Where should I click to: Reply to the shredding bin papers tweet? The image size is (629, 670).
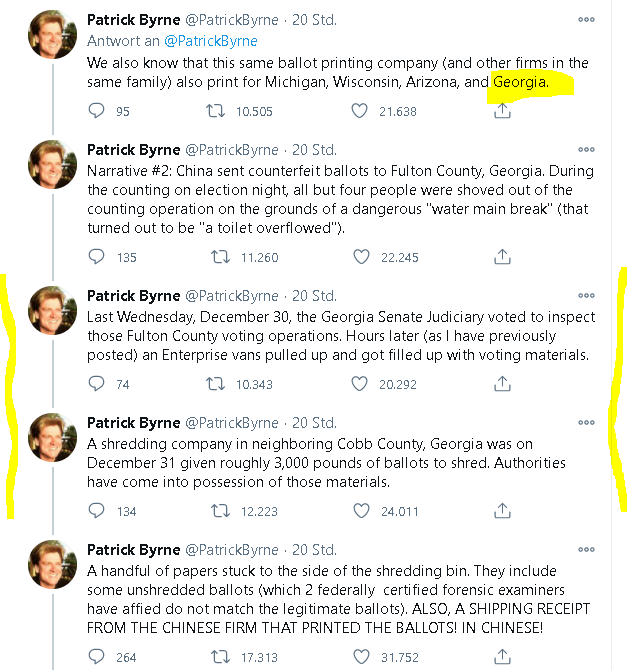(97, 657)
